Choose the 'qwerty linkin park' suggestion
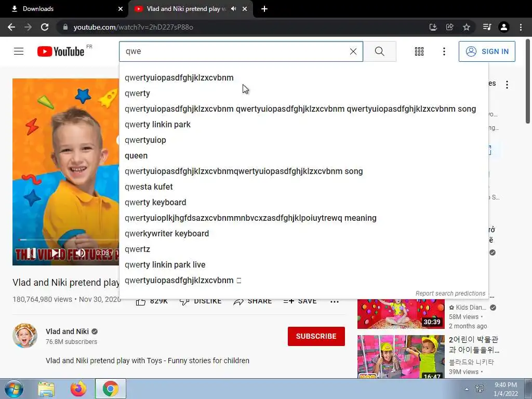The width and height of the screenshot is (532, 399). point(303,125)
